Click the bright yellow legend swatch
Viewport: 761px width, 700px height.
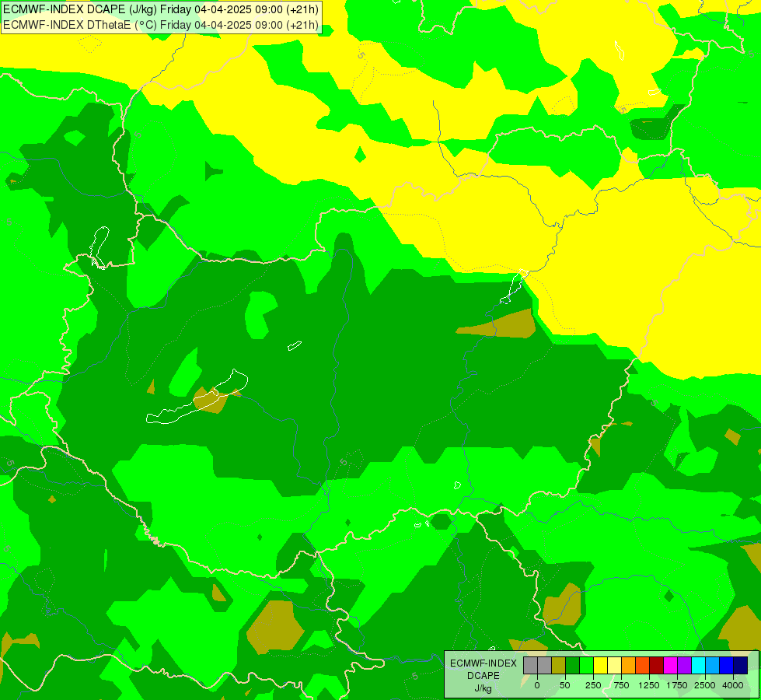600,666
